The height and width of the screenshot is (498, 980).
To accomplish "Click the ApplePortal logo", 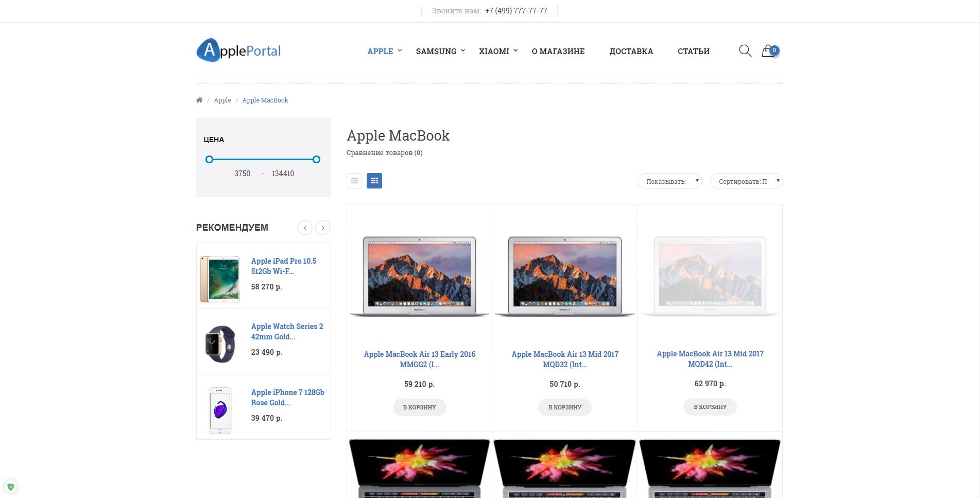I will point(238,50).
